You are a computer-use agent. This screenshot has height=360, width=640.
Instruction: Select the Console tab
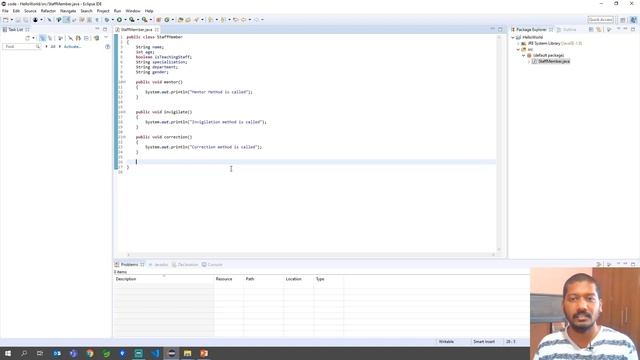[x=212, y=265]
